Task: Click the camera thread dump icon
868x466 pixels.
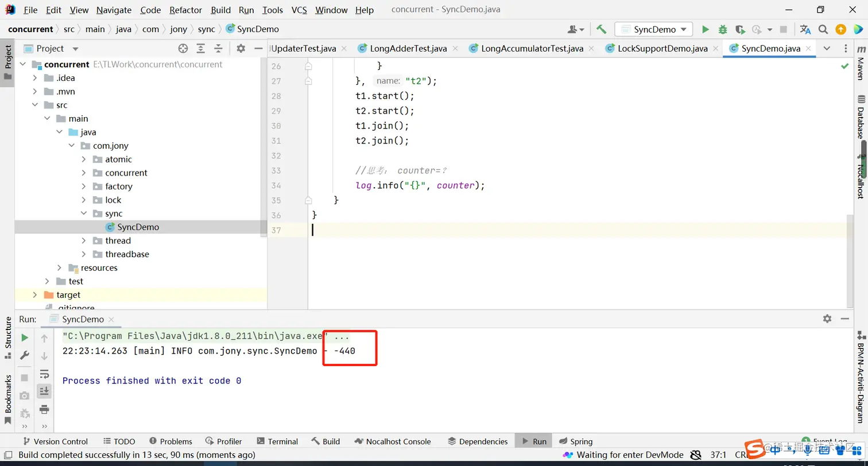Action: (x=25, y=395)
